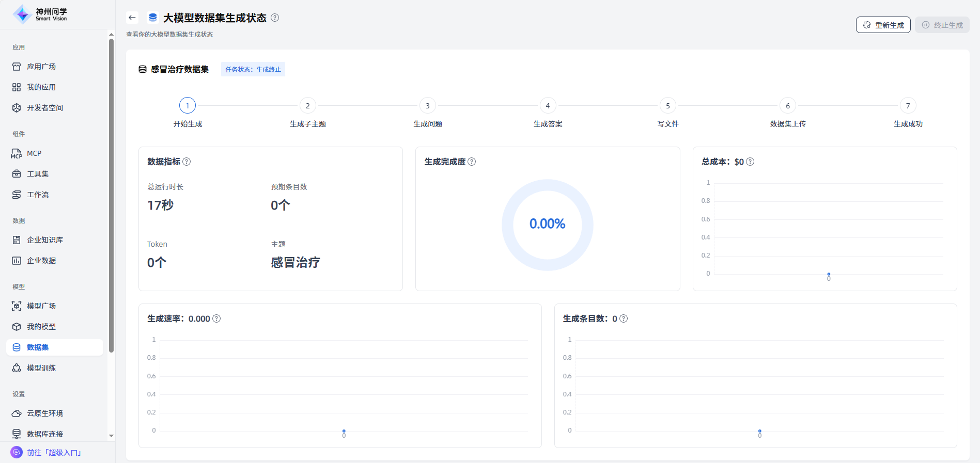Image resolution: width=980 pixels, height=463 pixels.
Task: Follow the 前往「超级入口」 link
Action: click(x=54, y=453)
